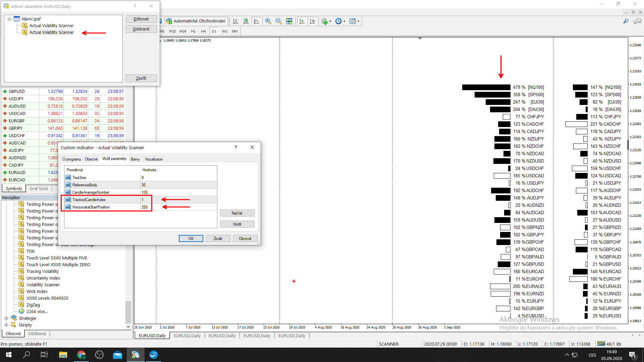Open the tiled windows layout icon
This screenshot has height=362, width=644.
tap(289, 21)
